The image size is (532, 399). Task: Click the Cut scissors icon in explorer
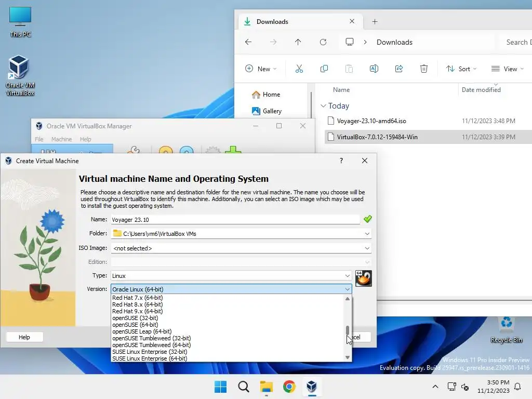click(299, 69)
